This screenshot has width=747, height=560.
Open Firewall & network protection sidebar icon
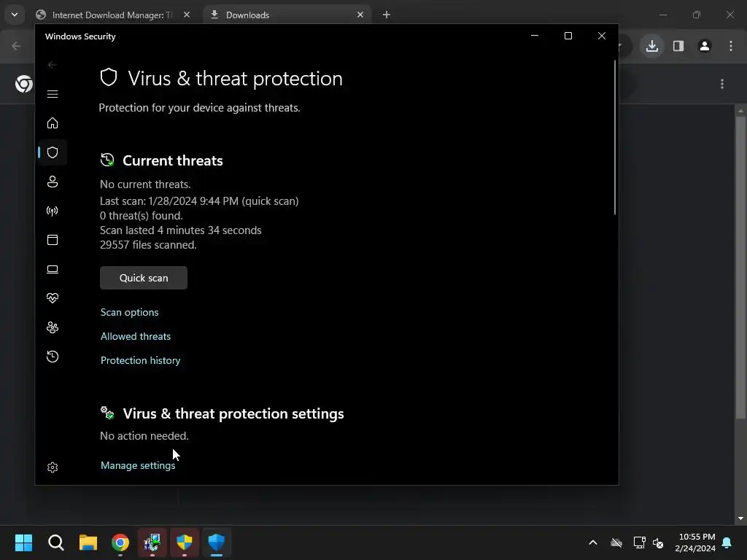pos(53,211)
